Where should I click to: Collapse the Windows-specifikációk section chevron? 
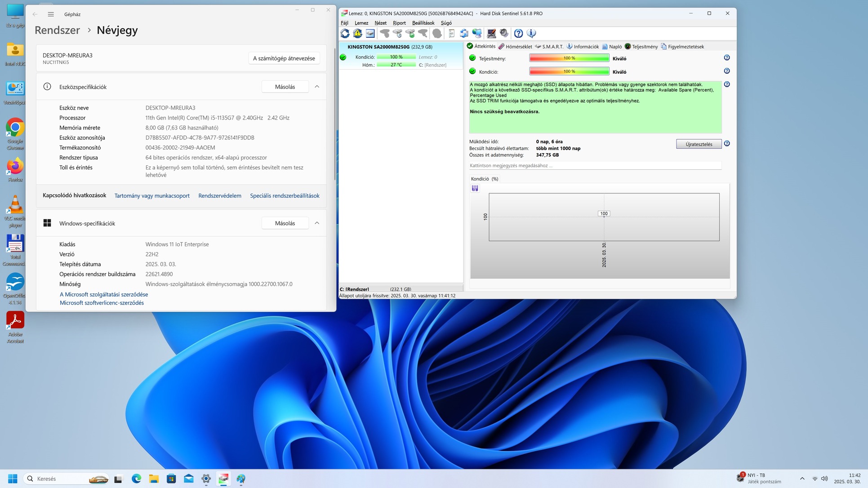coord(317,223)
